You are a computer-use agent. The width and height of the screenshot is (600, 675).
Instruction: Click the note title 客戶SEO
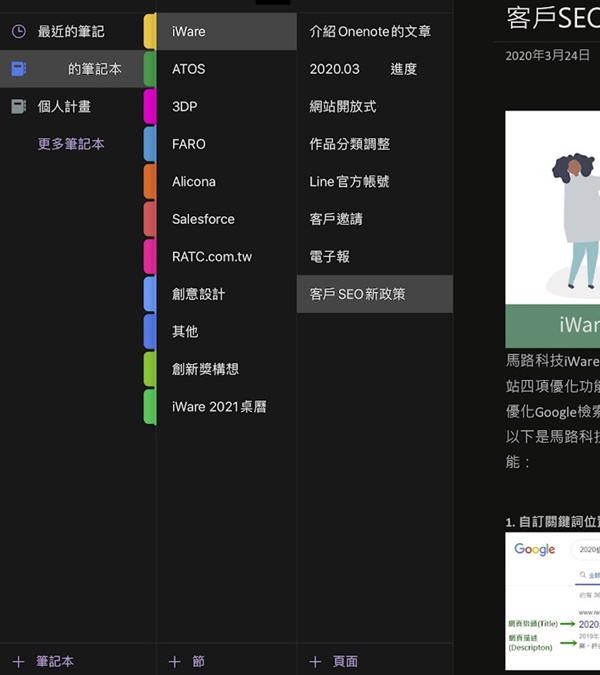(x=553, y=18)
